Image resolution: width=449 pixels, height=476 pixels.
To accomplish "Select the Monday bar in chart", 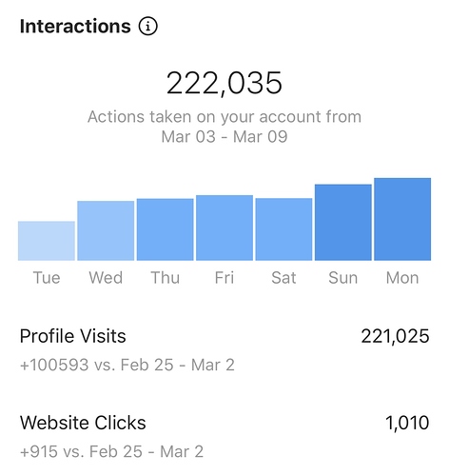I will pyautogui.click(x=402, y=219).
